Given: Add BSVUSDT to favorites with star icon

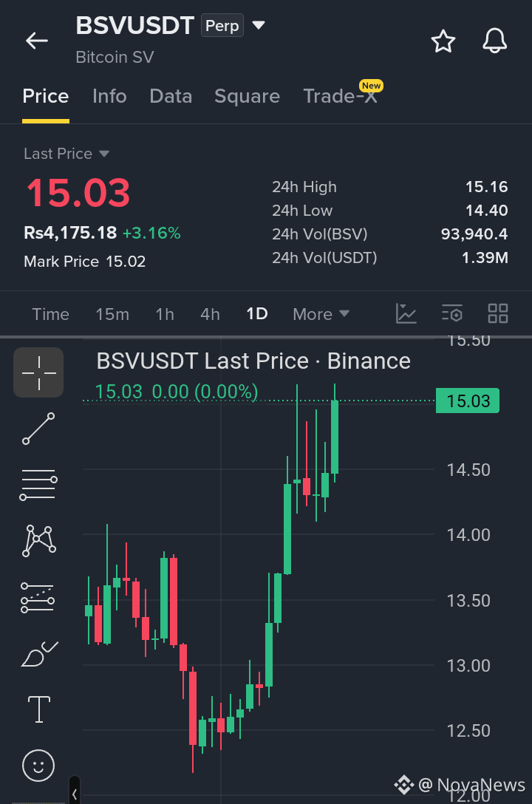Looking at the screenshot, I should click(x=443, y=41).
